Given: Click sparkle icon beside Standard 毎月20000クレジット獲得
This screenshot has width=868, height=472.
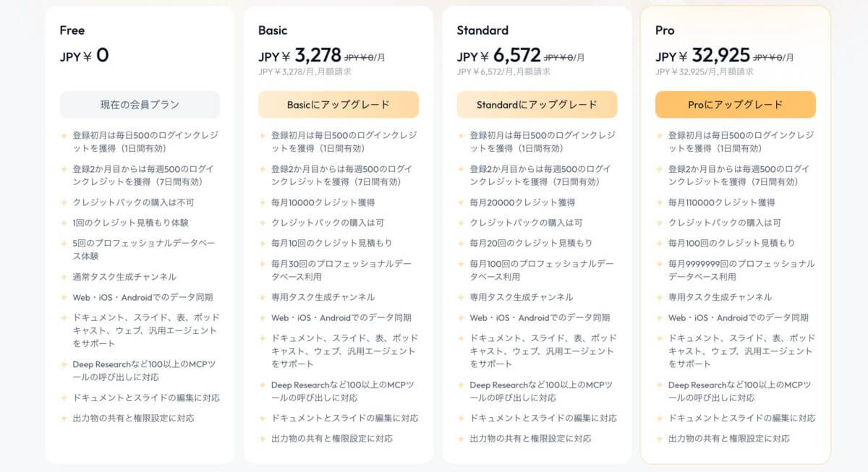Looking at the screenshot, I should pyautogui.click(x=461, y=202).
